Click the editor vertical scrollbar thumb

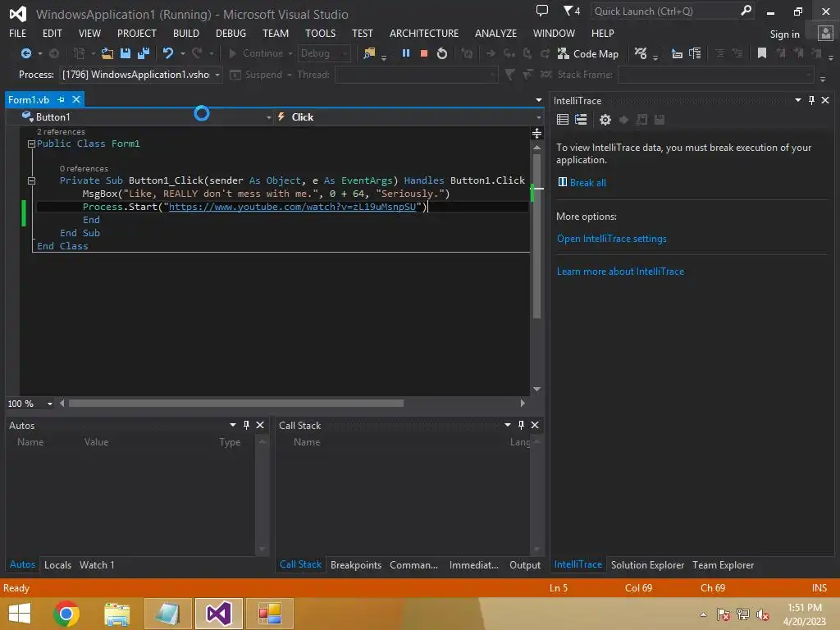[536, 235]
